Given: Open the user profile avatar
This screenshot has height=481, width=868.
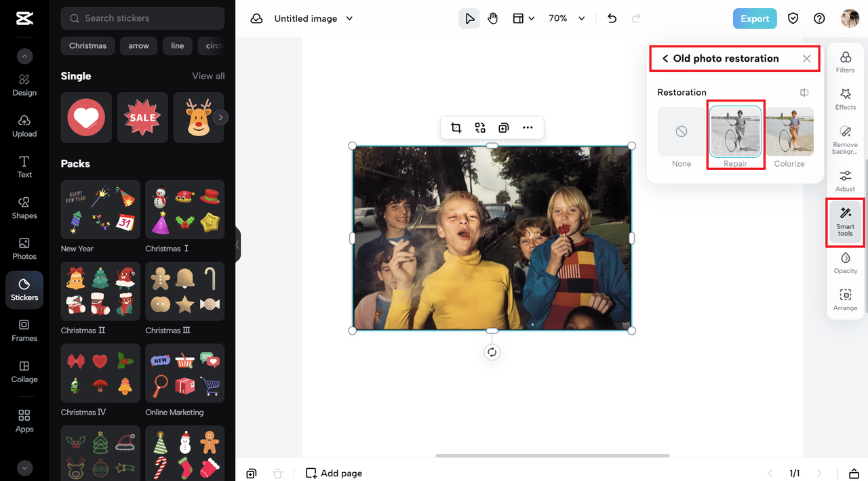Looking at the screenshot, I should (x=850, y=18).
